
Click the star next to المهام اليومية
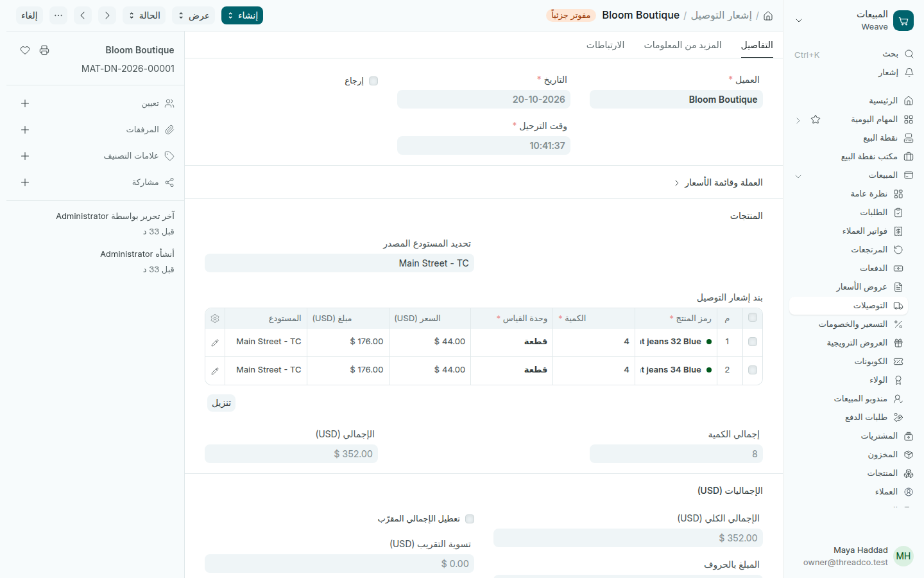pyautogui.click(x=816, y=119)
